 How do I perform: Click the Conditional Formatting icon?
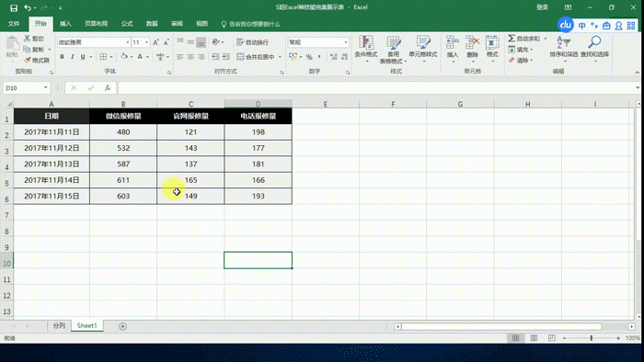[x=366, y=42]
